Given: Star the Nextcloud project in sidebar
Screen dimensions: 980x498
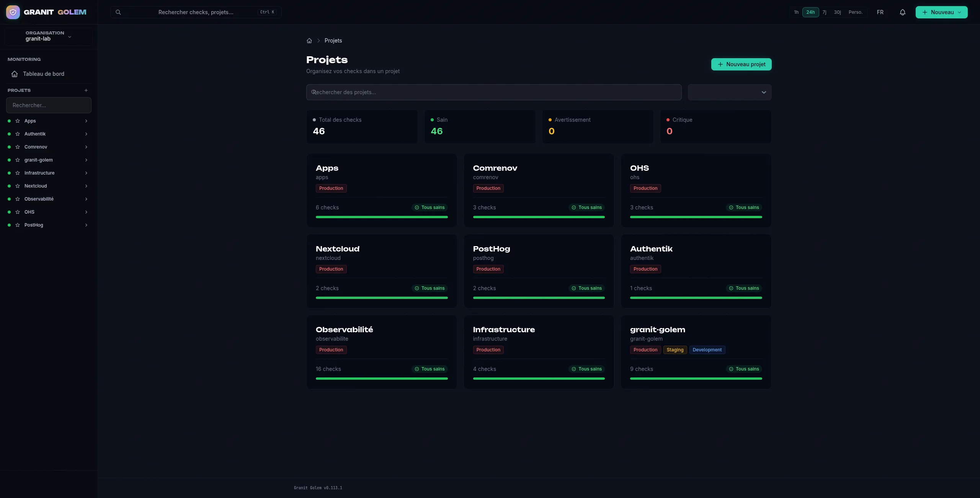Looking at the screenshot, I should 18,186.
